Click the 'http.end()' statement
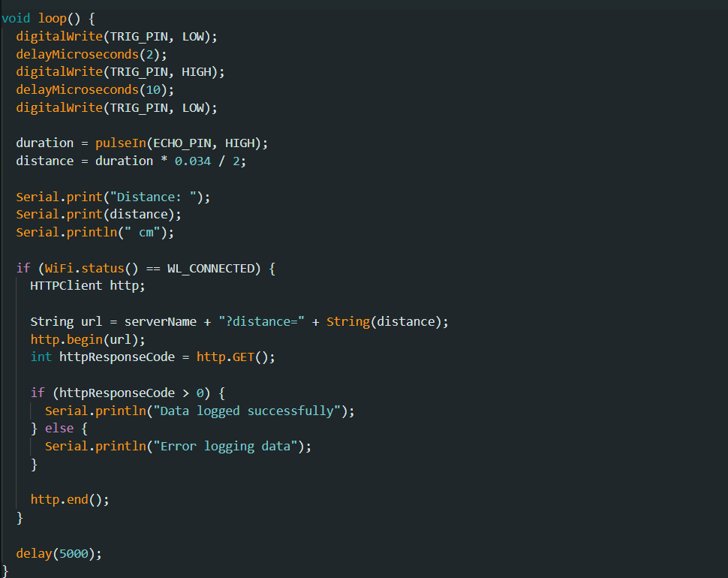This screenshot has height=578, width=728. pyautogui.click(x=70, y=499)
